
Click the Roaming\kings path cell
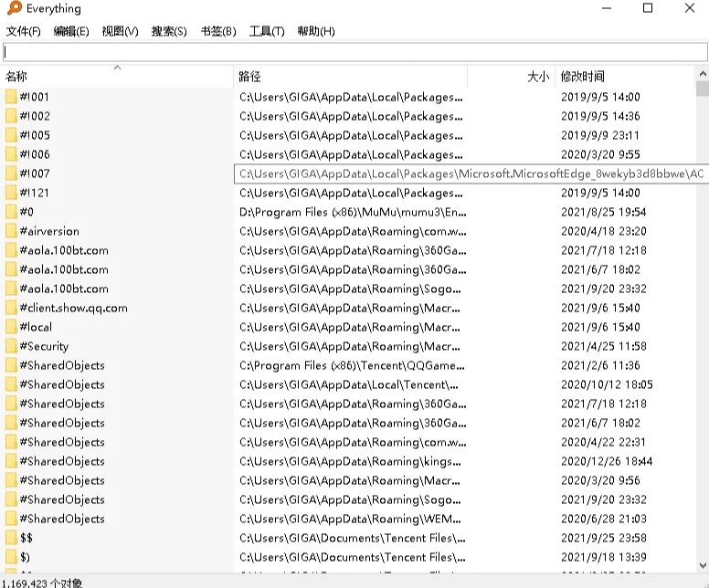[x=350, y=461]
